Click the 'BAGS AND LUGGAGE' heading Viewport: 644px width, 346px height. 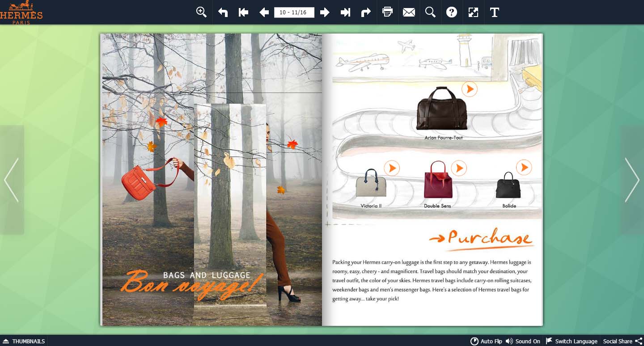click(x=207, y=275)
